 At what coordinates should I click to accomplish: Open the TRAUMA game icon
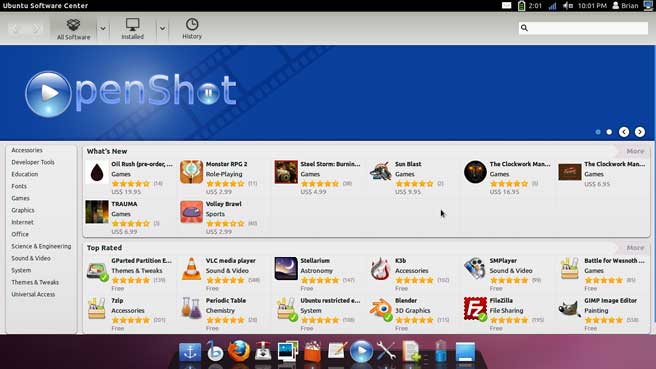point(97,212)
